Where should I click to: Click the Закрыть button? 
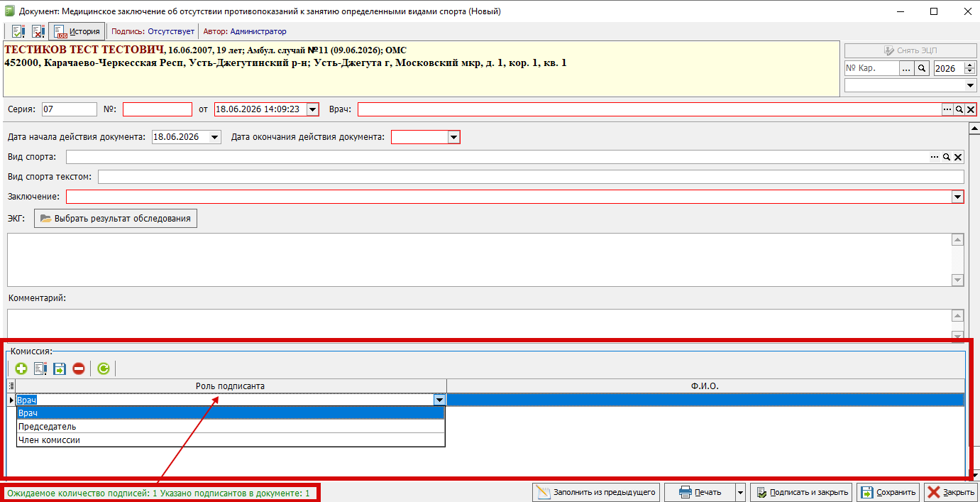tap(951, 492)
